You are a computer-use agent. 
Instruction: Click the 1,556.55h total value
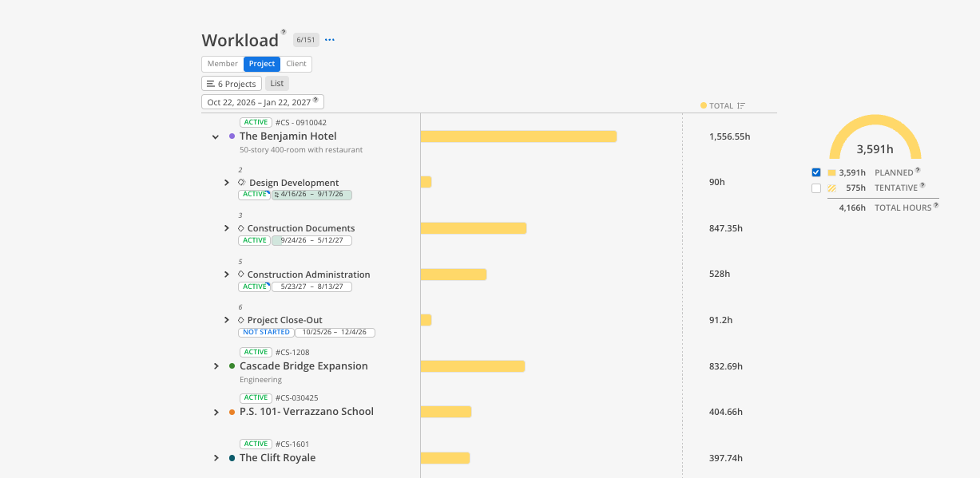pyautogui.click(x=729, y=136)
